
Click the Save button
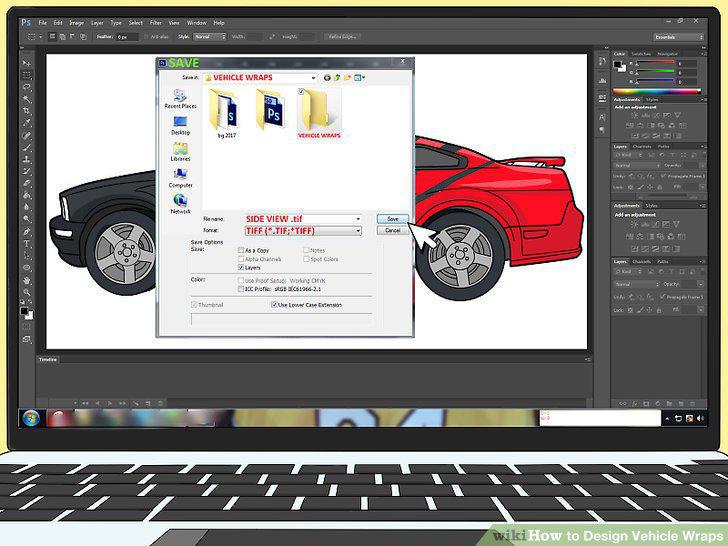pos(393,219)
